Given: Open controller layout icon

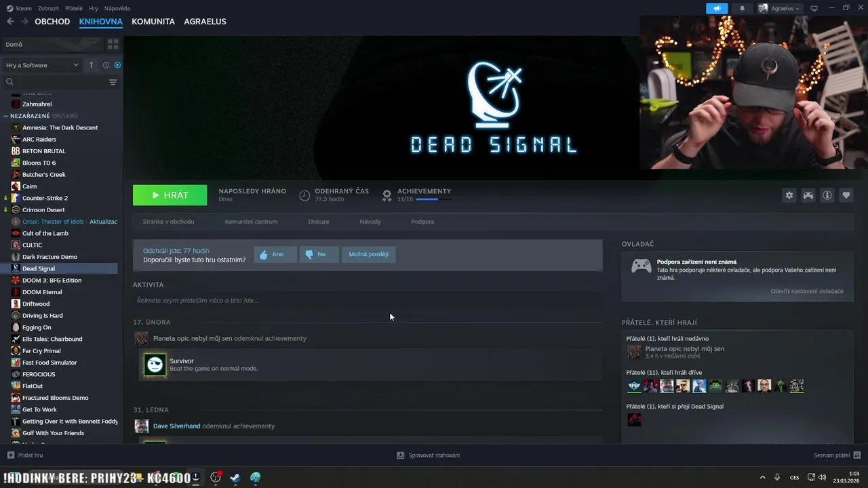Looking at the screenshot, I should [x=808, y=195].
